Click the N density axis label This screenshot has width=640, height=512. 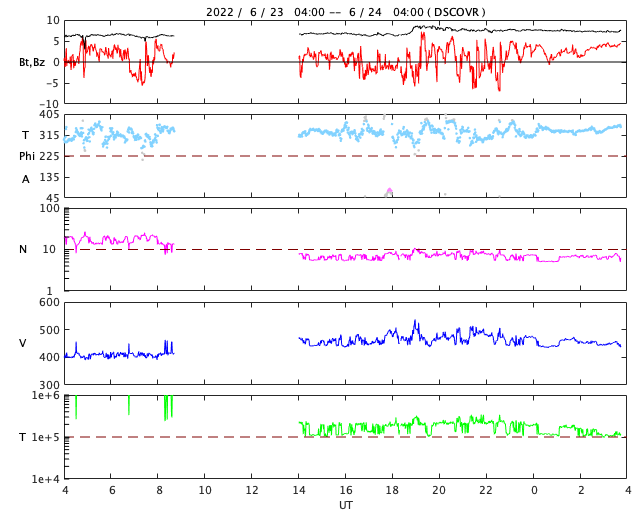tap(23, 249)
